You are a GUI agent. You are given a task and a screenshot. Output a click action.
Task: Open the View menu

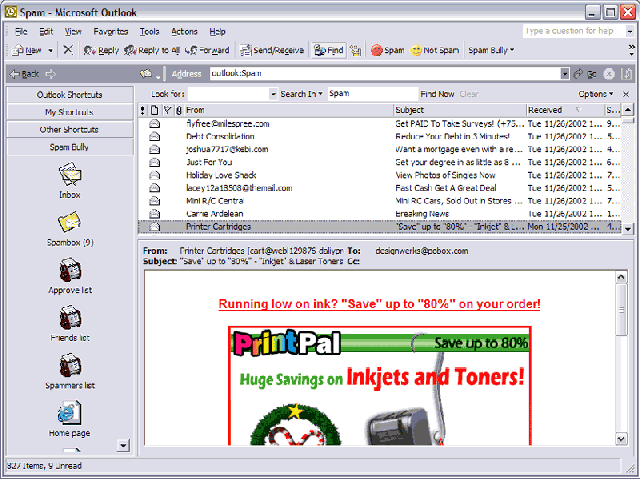[73, 31]
